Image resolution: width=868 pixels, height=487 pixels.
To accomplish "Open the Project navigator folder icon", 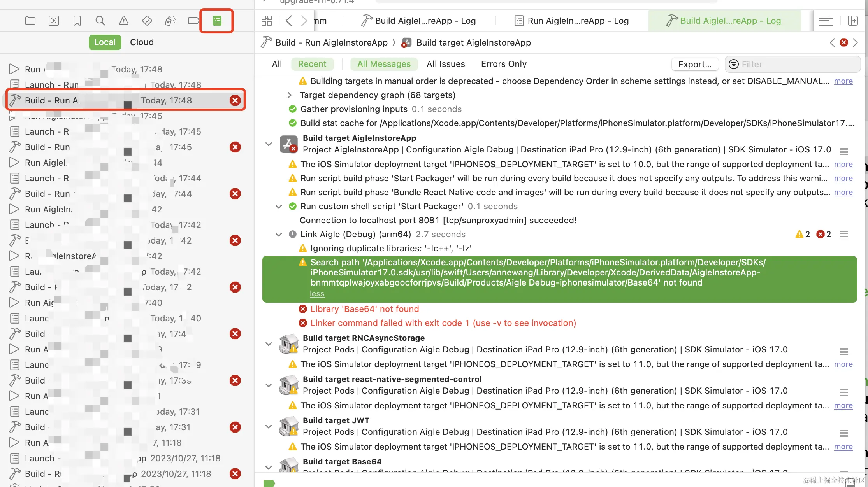I will pyautogui.click(x=30, y=21).
